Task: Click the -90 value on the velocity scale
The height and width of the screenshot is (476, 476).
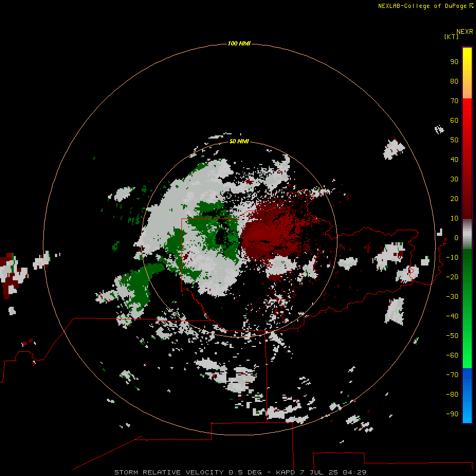Action: click(452, 414)
